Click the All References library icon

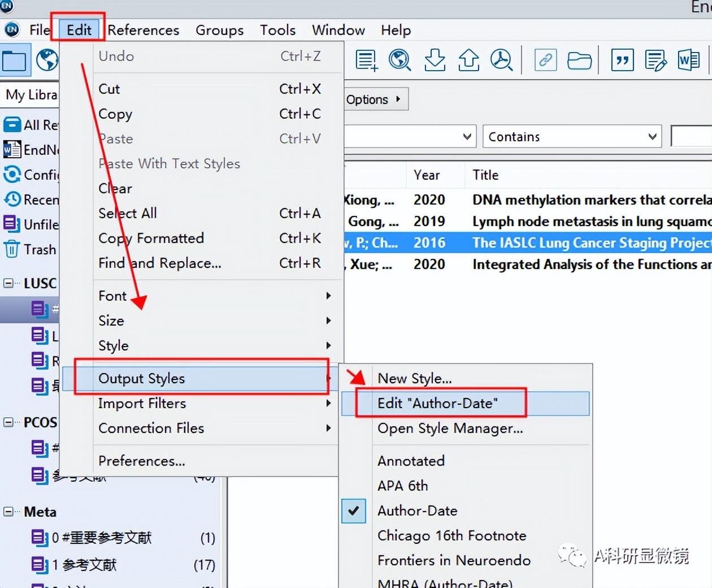[12, 124]
